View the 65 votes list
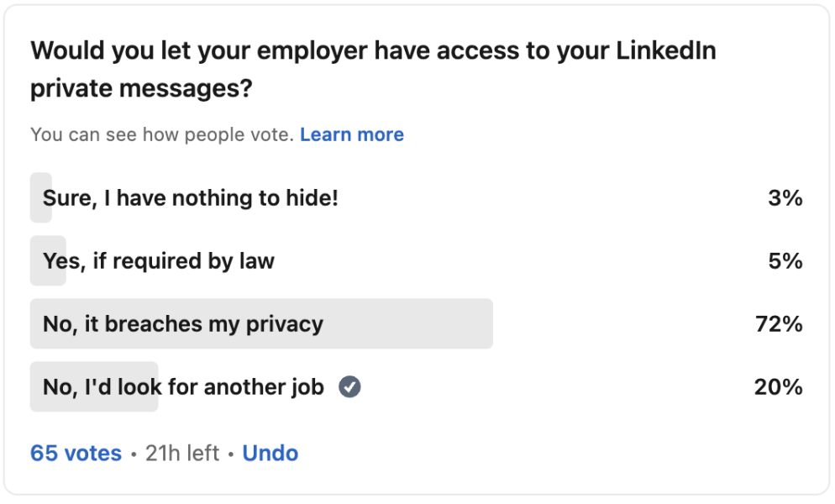Screen dimensions: 835x504 tap(76, 454)
